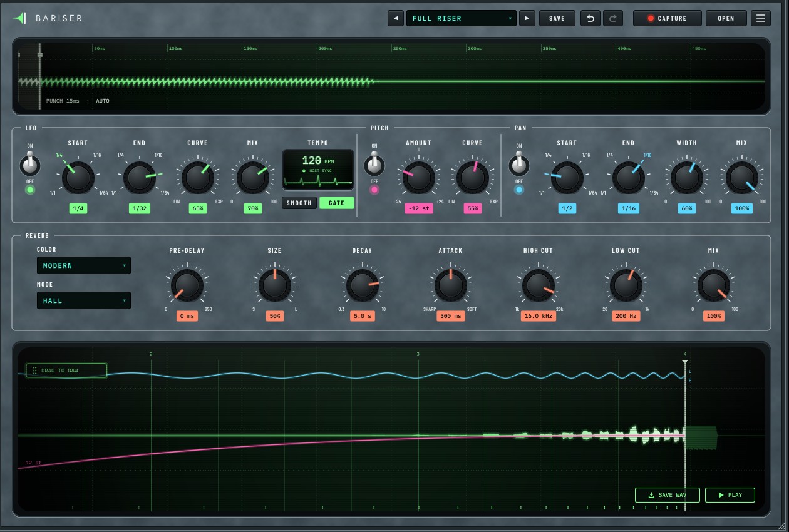Click the AUTO punch setting
This screenshot has height=532, width=789.
click(x=103, y=101)
